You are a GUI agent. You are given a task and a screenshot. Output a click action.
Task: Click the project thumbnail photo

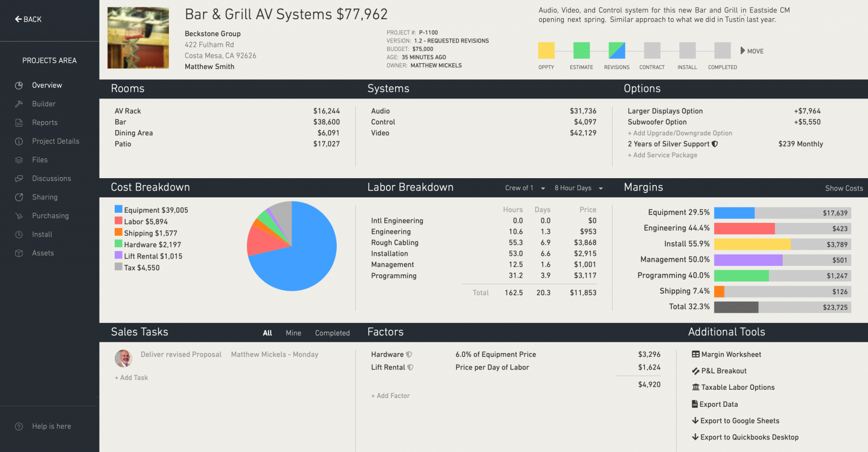(x=138, y=38)
